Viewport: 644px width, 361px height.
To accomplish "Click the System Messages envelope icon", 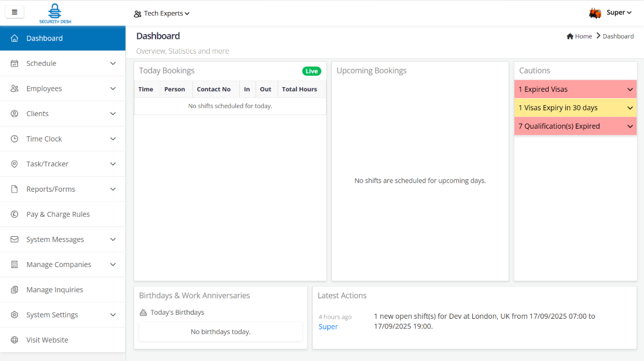I will point(14,239).
